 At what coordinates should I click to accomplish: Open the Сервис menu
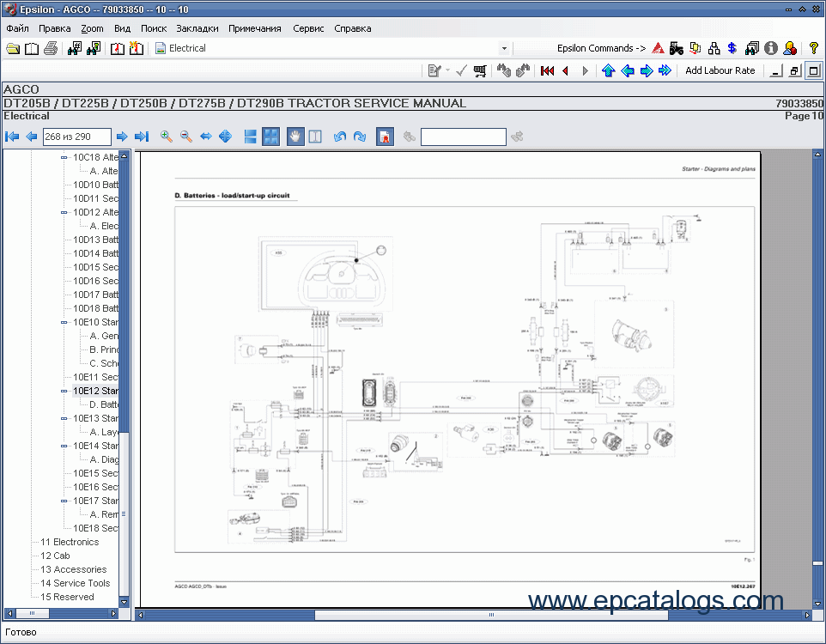(x=308, y=28)
